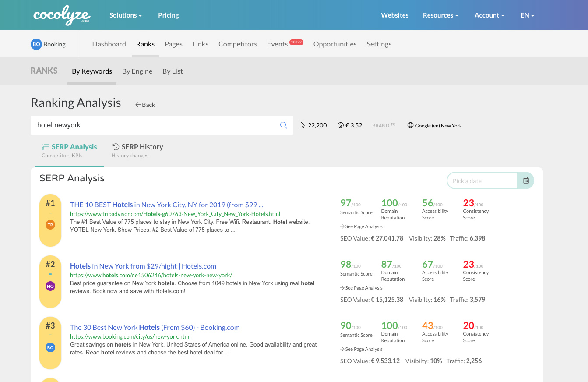
Task: Open the Resources dropdown
Action: (440, 15)
